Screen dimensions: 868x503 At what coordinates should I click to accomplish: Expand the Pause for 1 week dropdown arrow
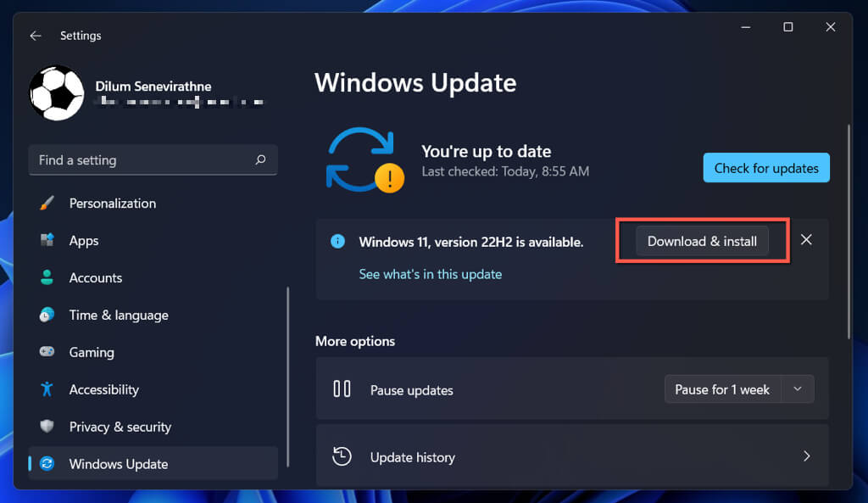797,389
